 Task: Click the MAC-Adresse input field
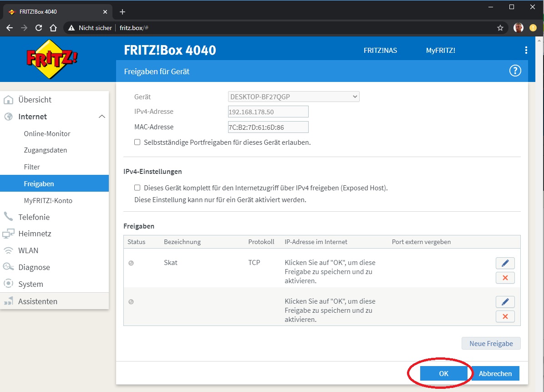tap(268, 127)
